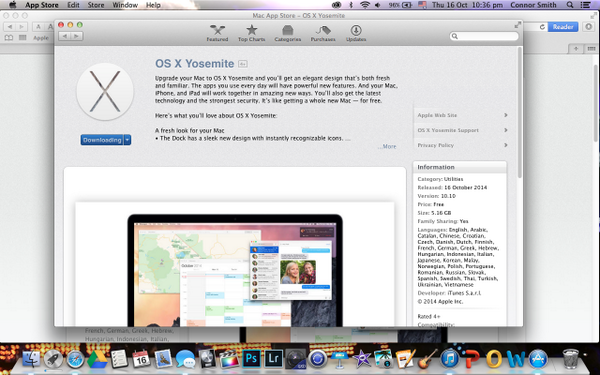Open the Categories toolbar icon
600x375 pixels.
pos(287,33)
